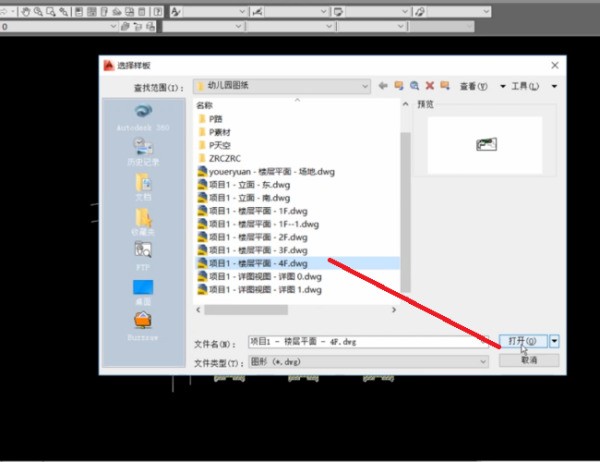The height and width of the screenshot is (462, 600).
Task: Expand the 查找范围 folder dropdown
Action: [366, 87]
